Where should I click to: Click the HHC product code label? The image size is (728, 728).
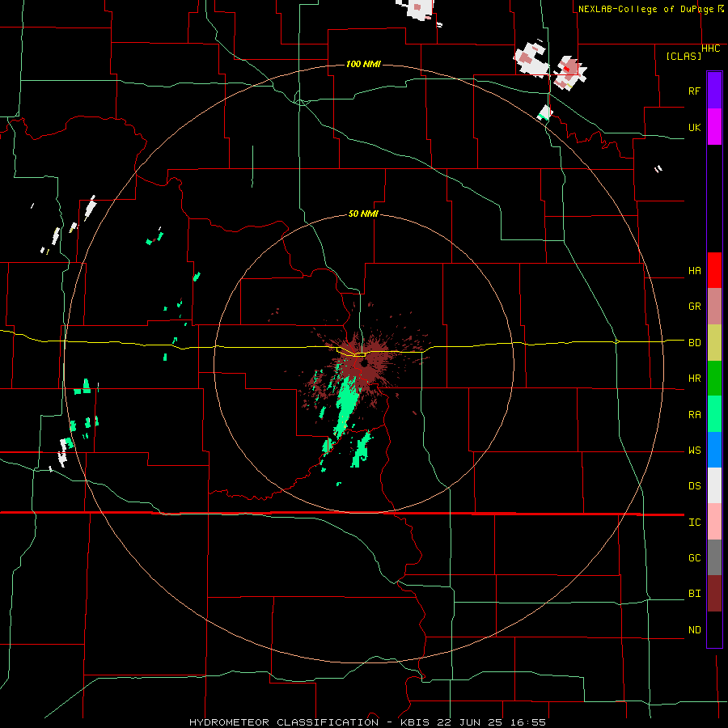(x=710, y=49)
